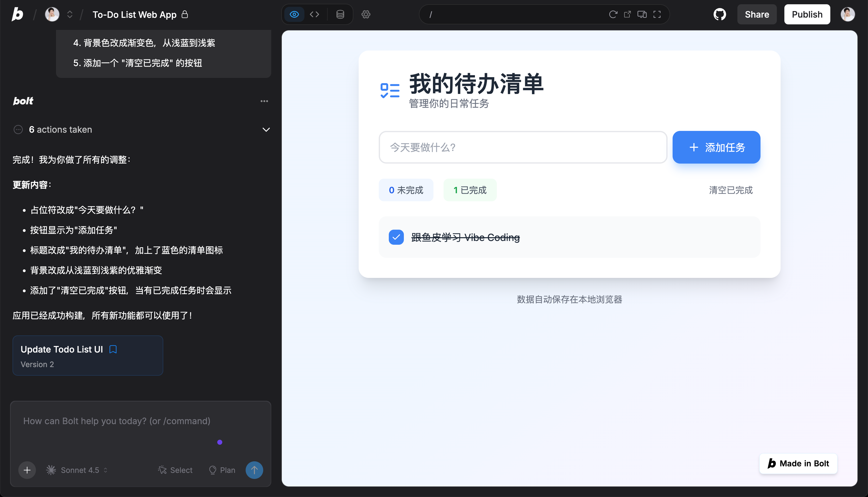Switch to preview eye view
The height and width of the screenshot is (497, 868).
294,14
